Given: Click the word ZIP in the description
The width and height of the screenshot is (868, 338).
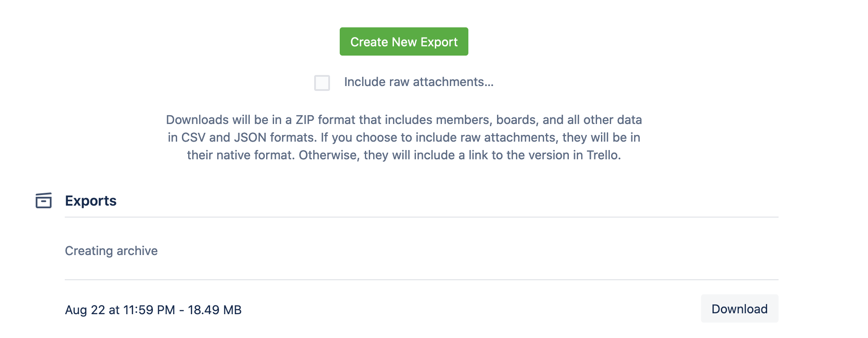Looking at the screenshot, I should 305,120.
